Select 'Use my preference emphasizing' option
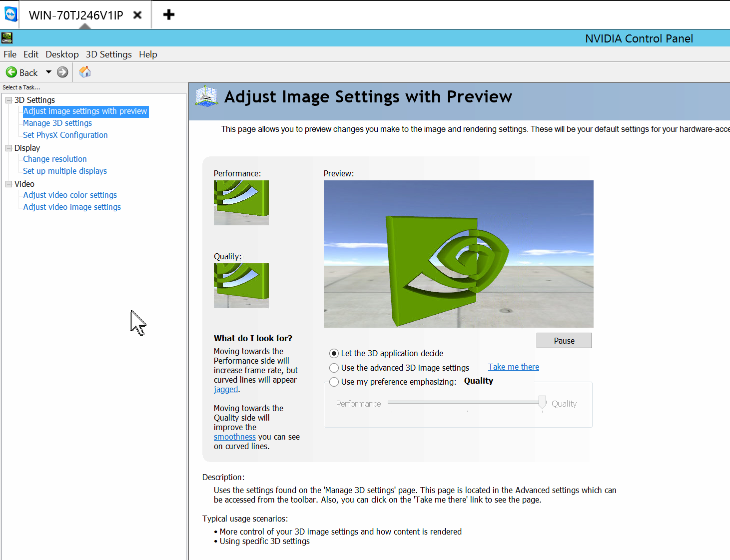730x560 pixels. coord(333,382)
